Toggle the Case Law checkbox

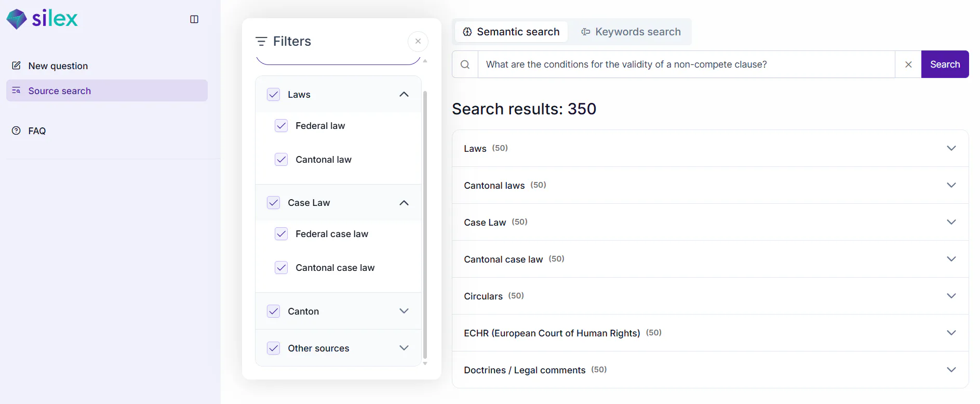(274, 203)
